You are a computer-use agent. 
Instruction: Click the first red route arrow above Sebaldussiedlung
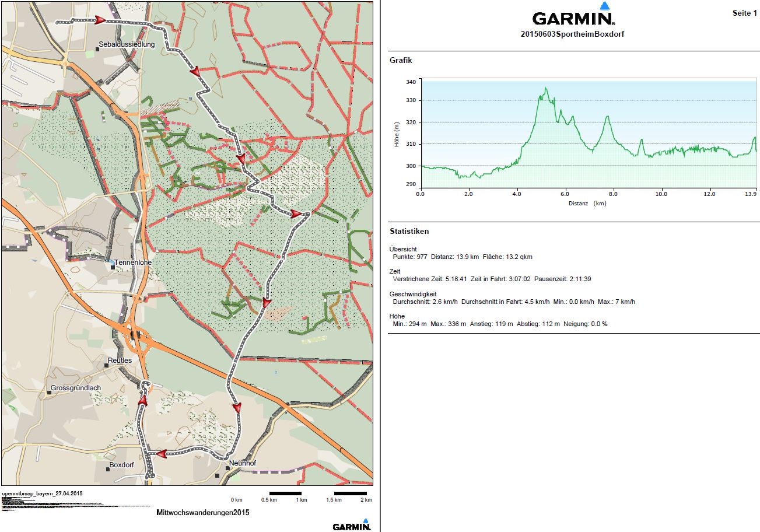(x=100, y=20)
